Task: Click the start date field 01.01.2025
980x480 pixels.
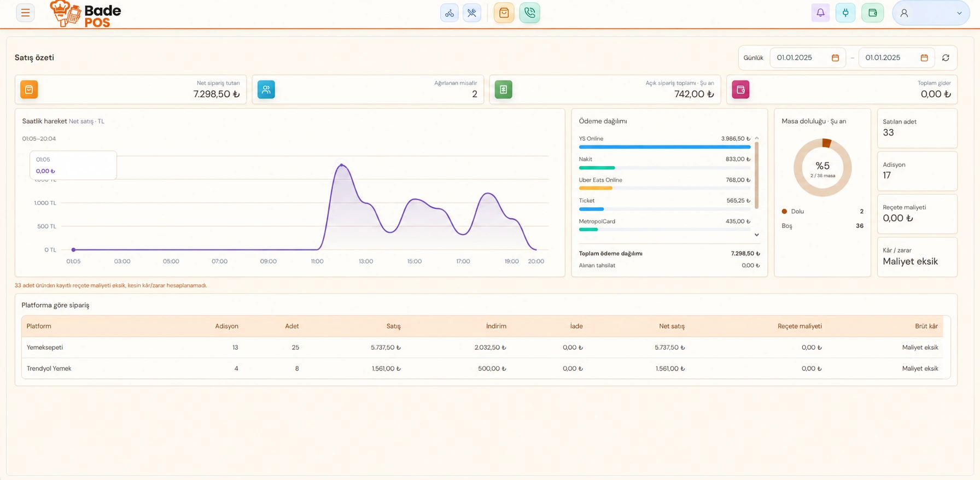Action: coord(808,58)
